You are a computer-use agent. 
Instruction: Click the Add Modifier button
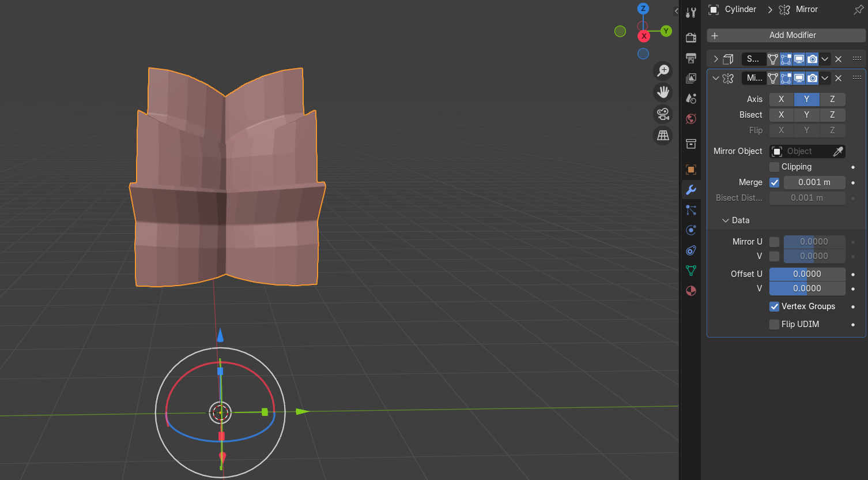point(786,35)
